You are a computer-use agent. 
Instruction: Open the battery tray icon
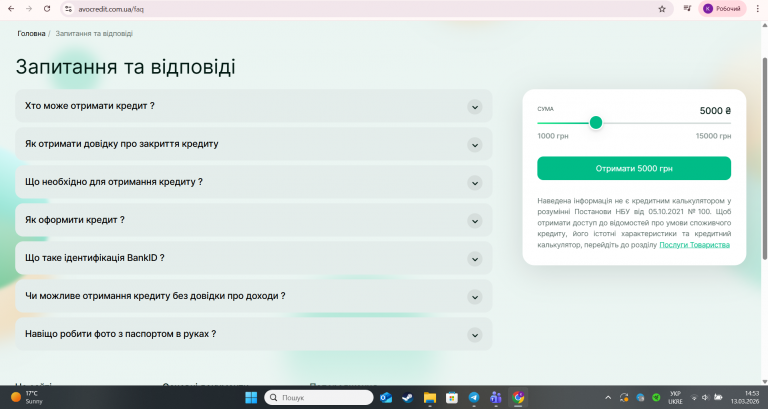(x=718, y=397)
